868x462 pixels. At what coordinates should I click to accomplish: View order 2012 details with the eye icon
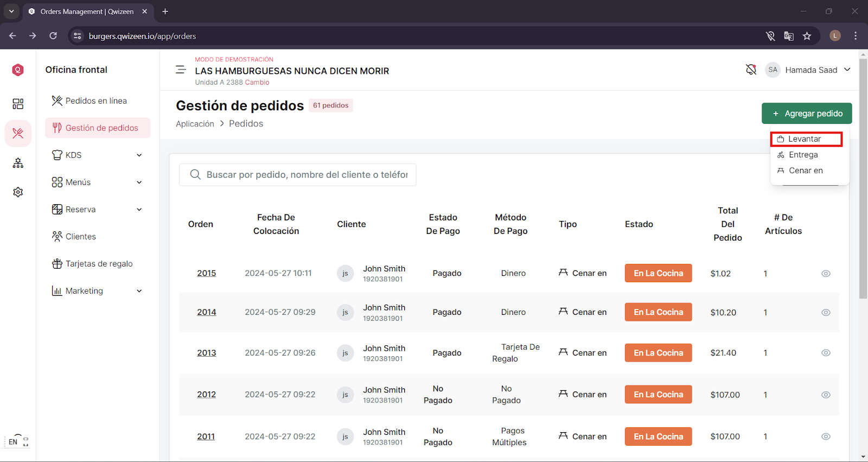point(826,395)
